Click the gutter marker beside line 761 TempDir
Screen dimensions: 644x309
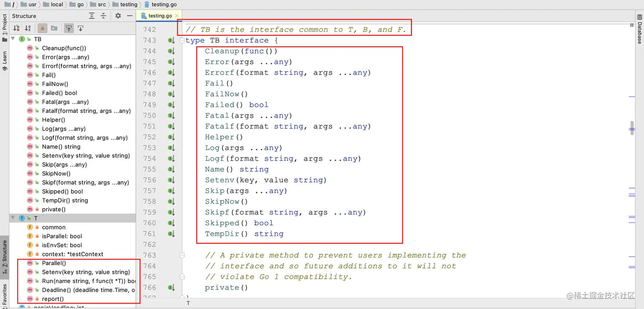171,234
